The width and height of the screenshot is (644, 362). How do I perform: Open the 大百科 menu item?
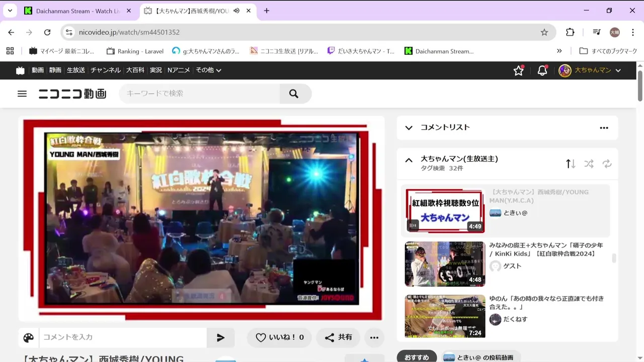click(x=135, y=70)
